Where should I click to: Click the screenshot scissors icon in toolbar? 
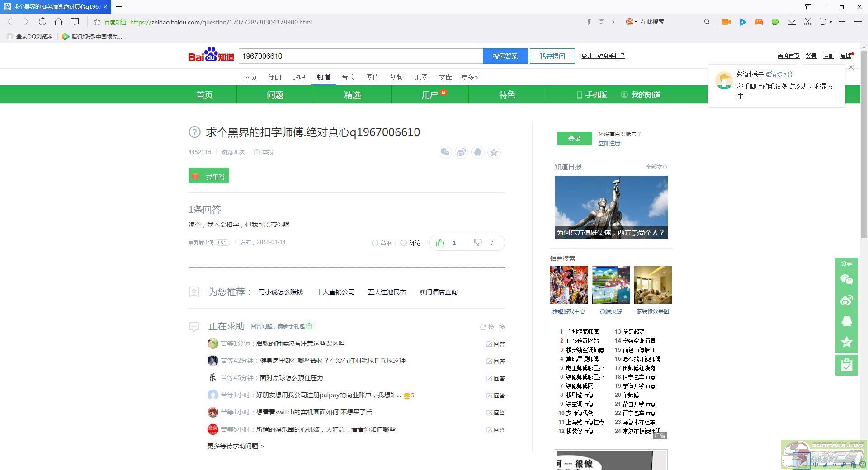pos(807,22)
